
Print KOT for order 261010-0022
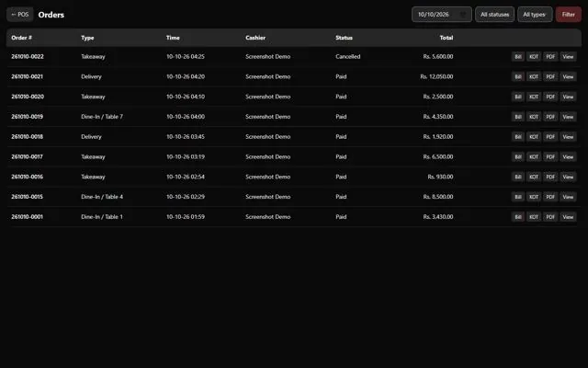tap(534, 57)
